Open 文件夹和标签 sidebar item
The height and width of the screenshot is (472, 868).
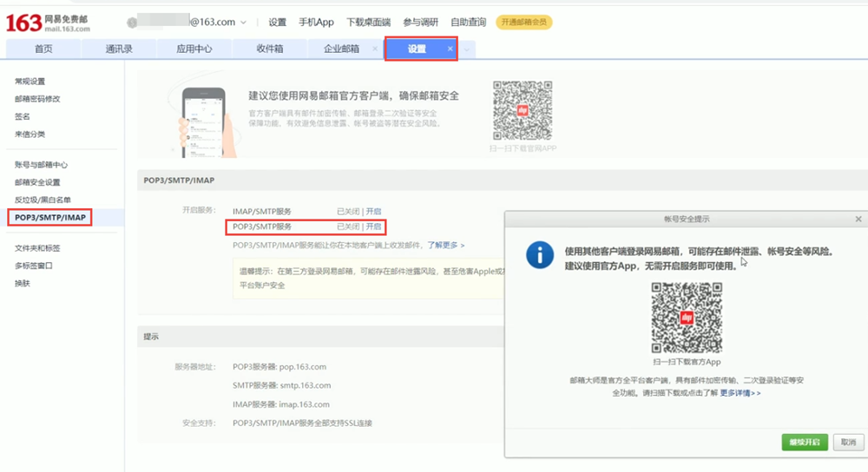coord(37,248)
